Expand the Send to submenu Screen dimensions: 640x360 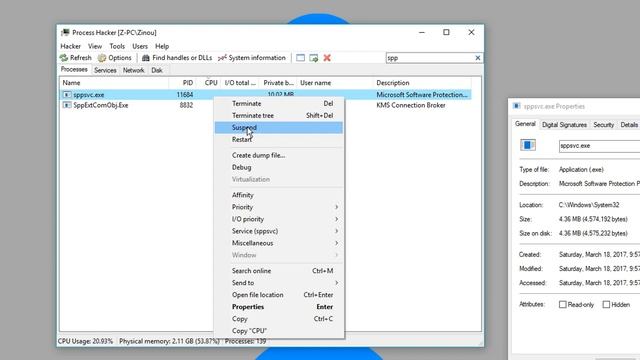click(x=279, y=283)
